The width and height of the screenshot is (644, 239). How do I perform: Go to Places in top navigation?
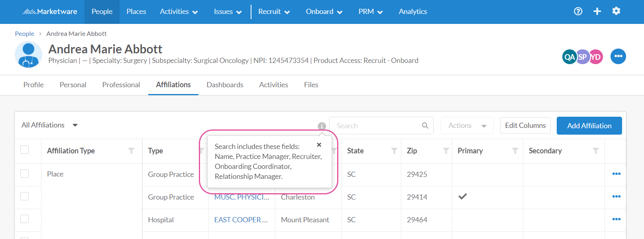pyautogui.click(x=136, y=12)
